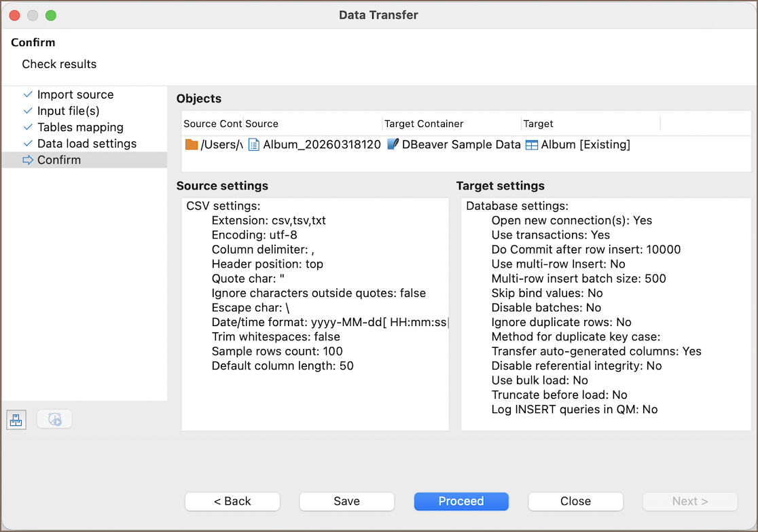
Task: Click the DBeaver Sample Data database icon
Action: (392, 145)
